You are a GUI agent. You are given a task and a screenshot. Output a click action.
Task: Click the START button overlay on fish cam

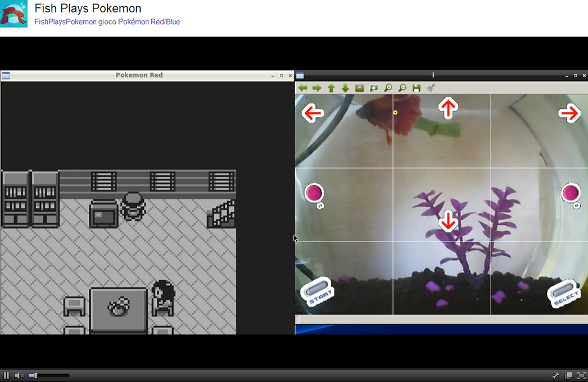point(317,292)
